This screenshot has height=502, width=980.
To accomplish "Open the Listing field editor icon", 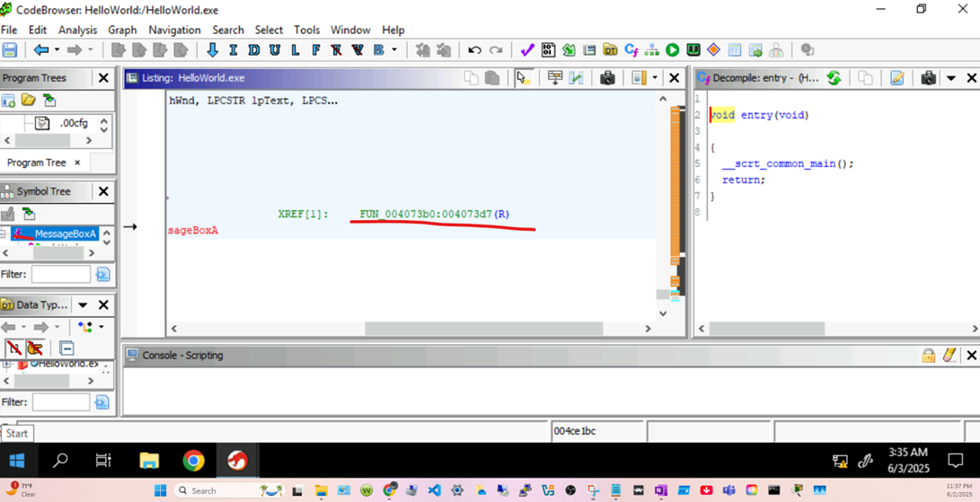I will [x=554, y=78].
